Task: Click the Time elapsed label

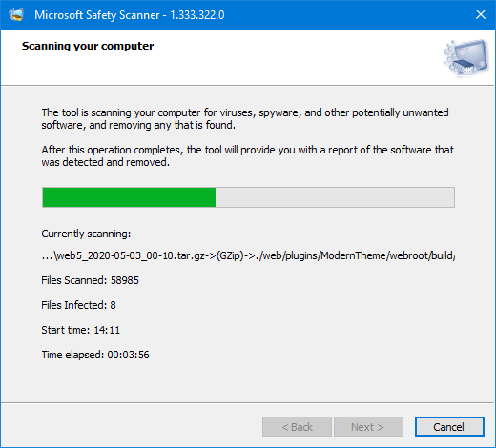Action: tap(95, 355)
